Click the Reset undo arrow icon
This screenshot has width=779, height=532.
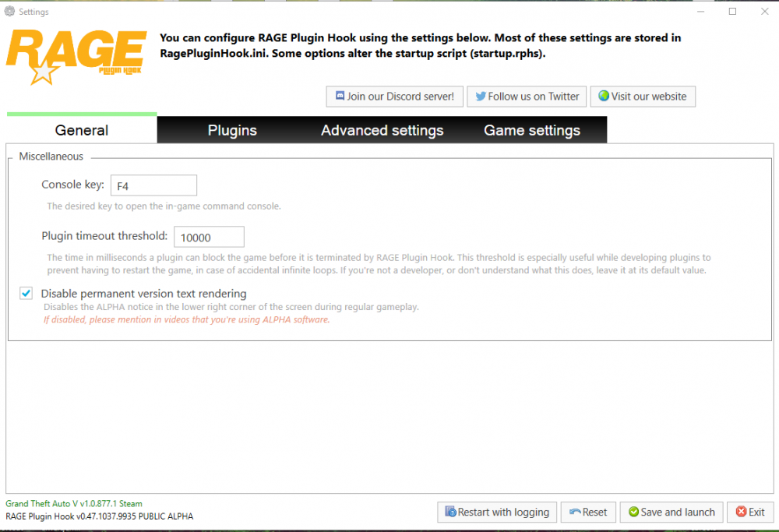click(575, 512)
